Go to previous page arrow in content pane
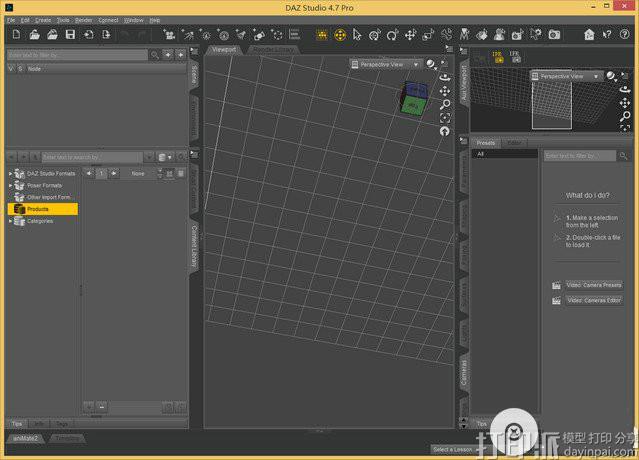 tap(89, 174)
